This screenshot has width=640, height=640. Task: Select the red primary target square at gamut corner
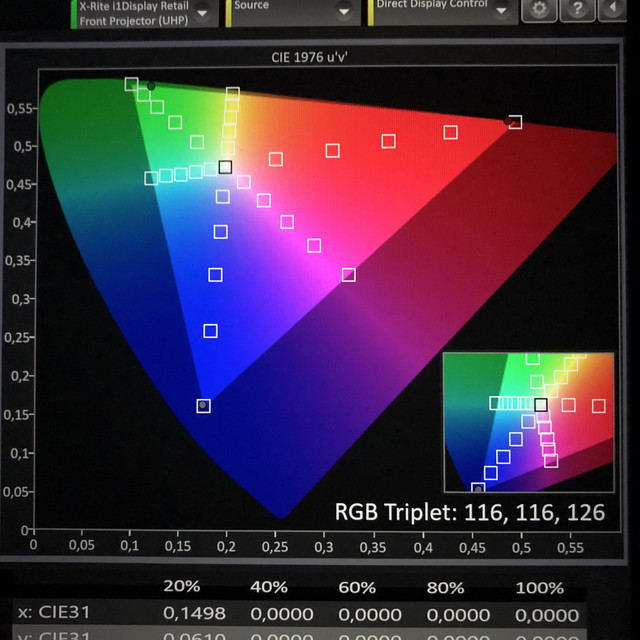point(515,122)
